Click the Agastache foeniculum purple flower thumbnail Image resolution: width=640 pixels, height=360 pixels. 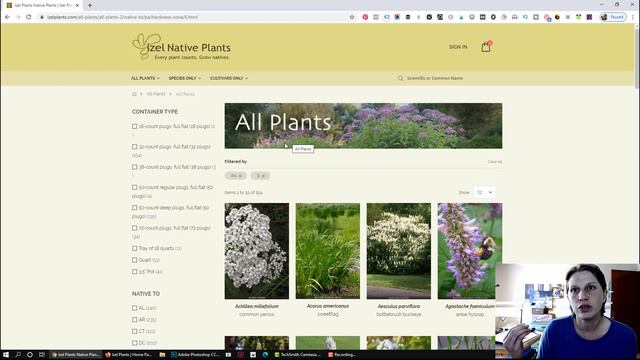470,251
